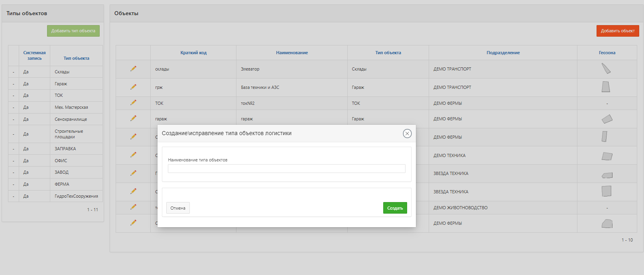
Task: Click the Наименование типа объектов input field
Action: [x=286, y=169]
